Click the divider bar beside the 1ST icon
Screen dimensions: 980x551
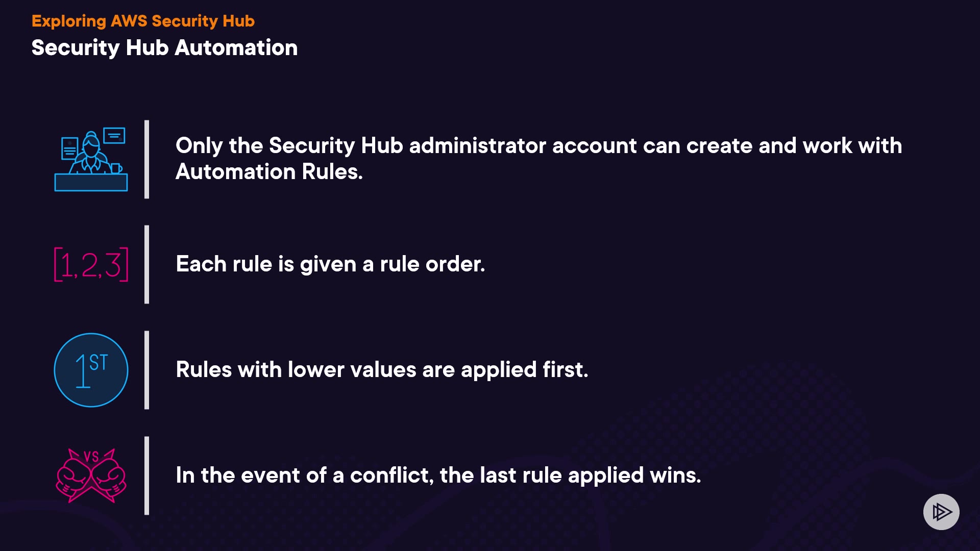[147, 370]
